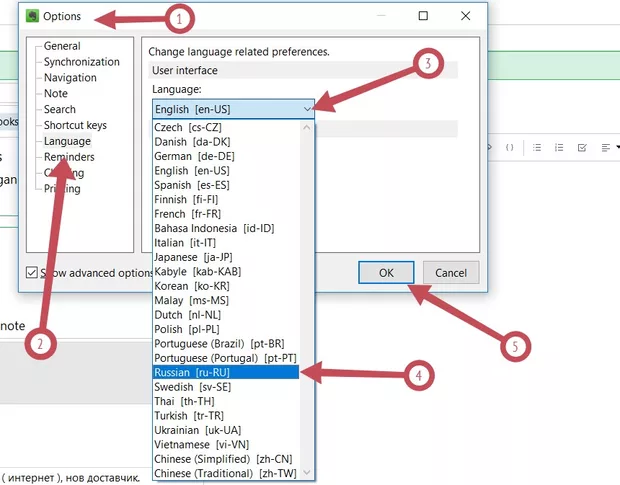This screenshot has width=620, height=485.
Task: Select the Language category in tree
Action: [x=67, y=141]
